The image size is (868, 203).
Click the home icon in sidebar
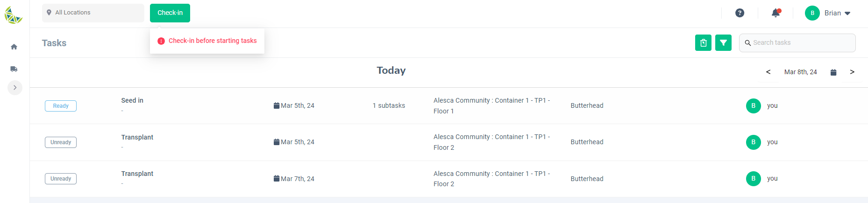coord(14,47)
